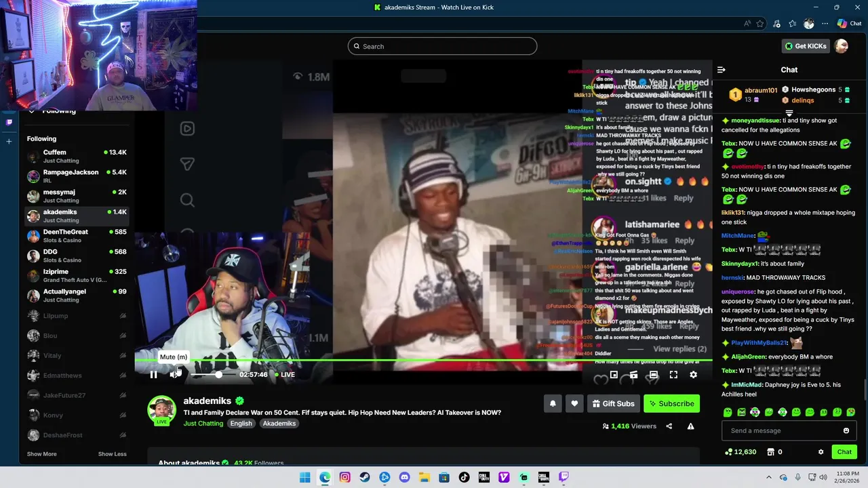Jump to LIVE in the player
Image resolution: width=868 pixels, height=488 pixels.
pyautogui.click(x=283, y=374)
